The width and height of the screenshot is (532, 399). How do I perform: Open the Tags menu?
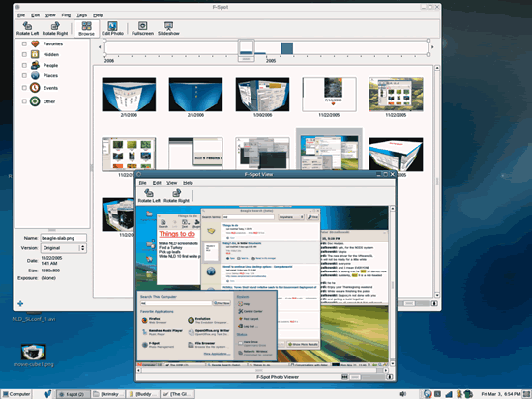tap(82, 15)
